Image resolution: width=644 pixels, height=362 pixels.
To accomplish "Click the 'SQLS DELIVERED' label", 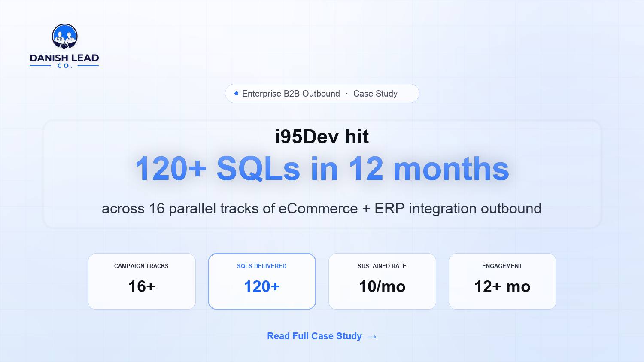I will coord(261,266).
